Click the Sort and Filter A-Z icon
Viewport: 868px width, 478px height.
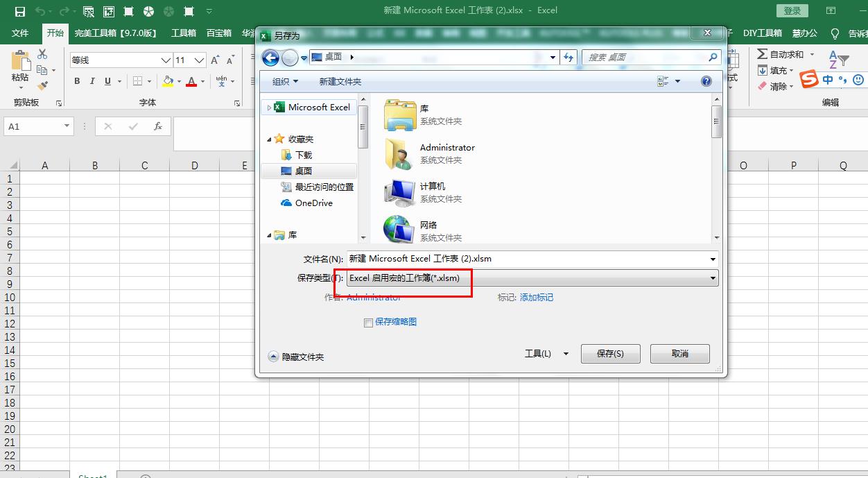click(839, 60)
